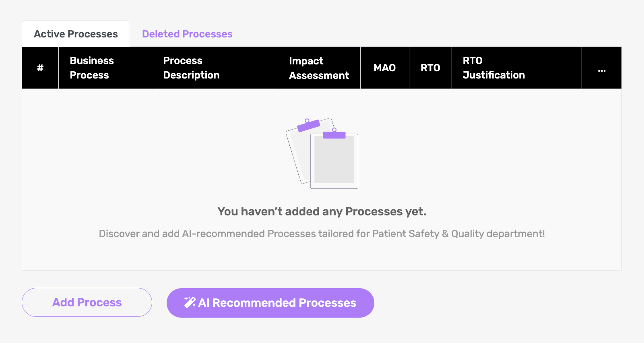Click the Process Description column header

(215, 68)
